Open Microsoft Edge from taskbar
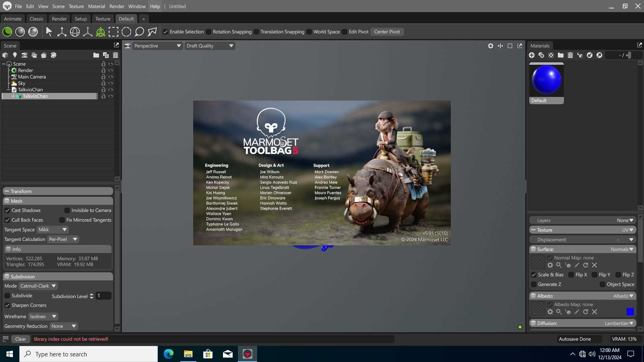Screen dimensions: 644x362 [169, 354]
